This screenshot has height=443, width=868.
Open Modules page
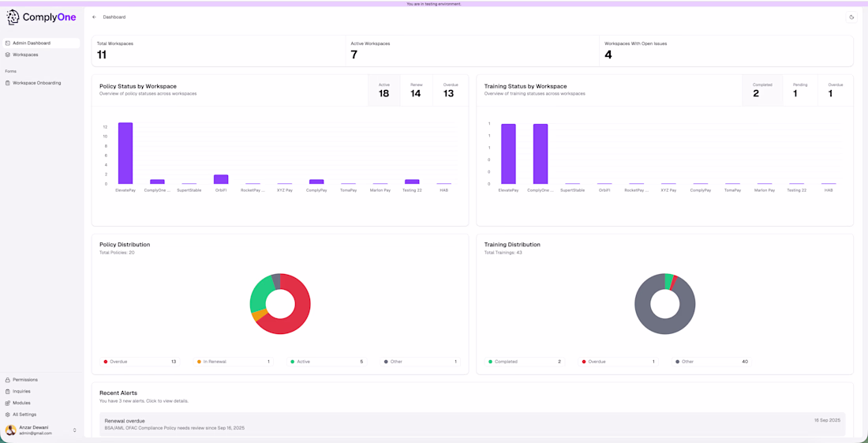pyautogui.click(x=42, y=404)
